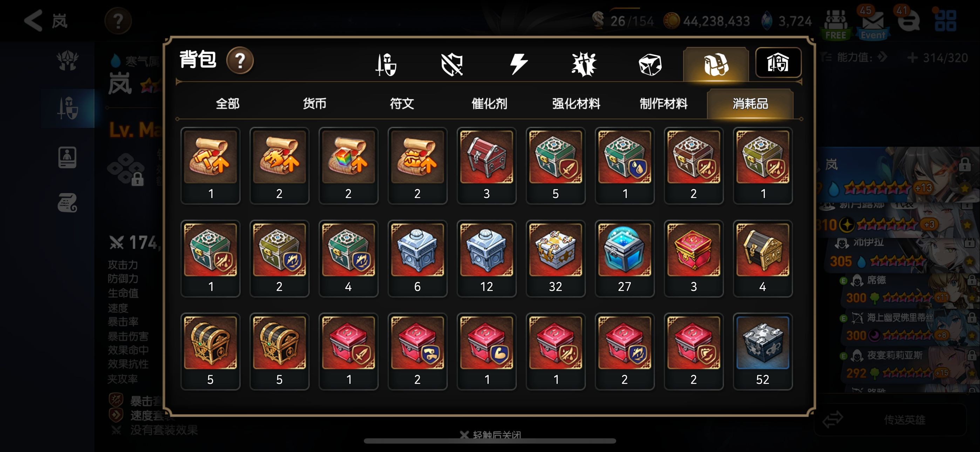Select the weapon equipment category icon
The image size is (980, 452).
pos(386,64)
